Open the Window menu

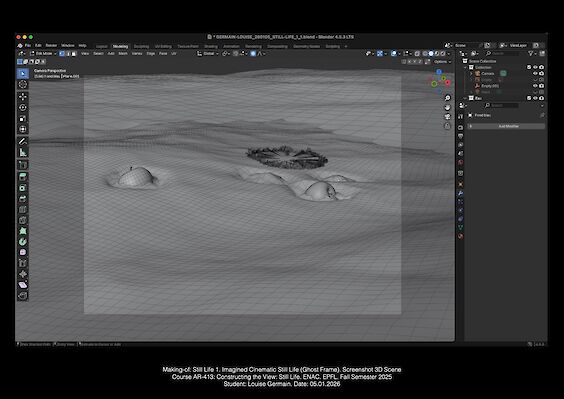68,46
